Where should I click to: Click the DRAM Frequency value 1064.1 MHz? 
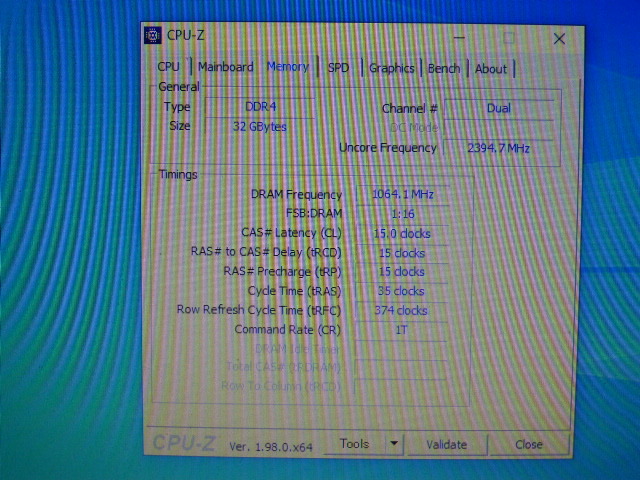point(403,194)
